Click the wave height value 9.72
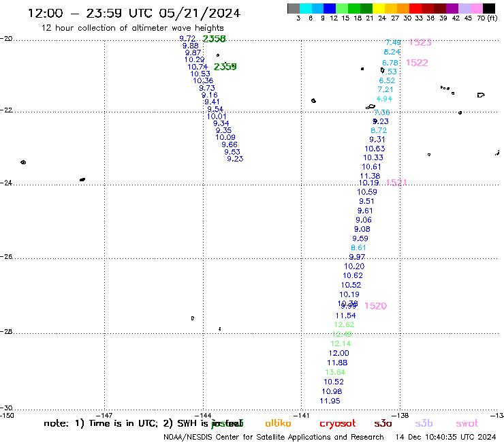 (x=187, y=39)
